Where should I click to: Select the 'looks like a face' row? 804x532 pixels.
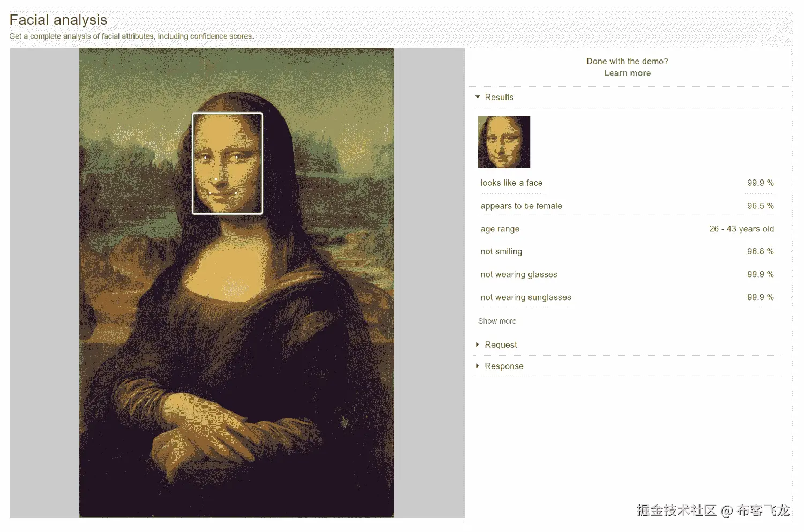coord(627,183)
